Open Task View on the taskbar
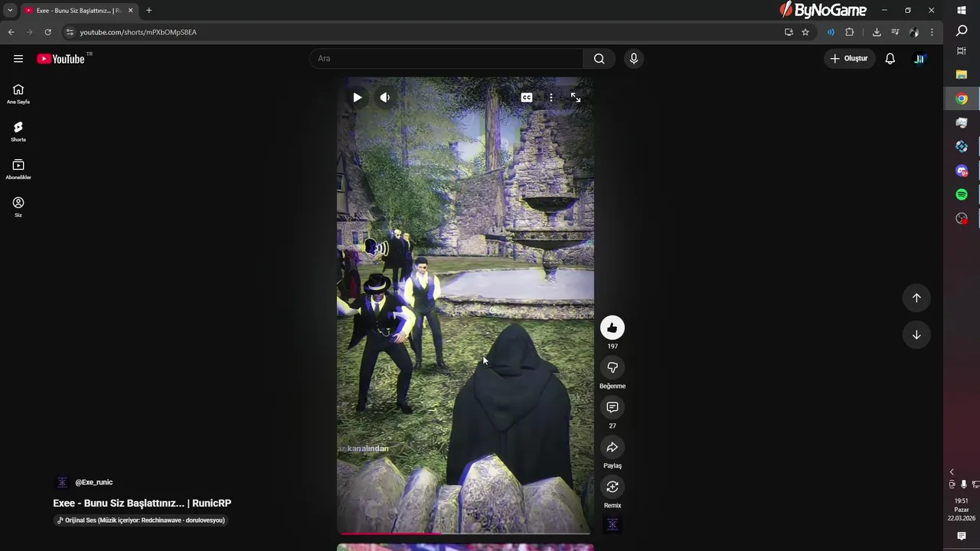 click(962, 51)
